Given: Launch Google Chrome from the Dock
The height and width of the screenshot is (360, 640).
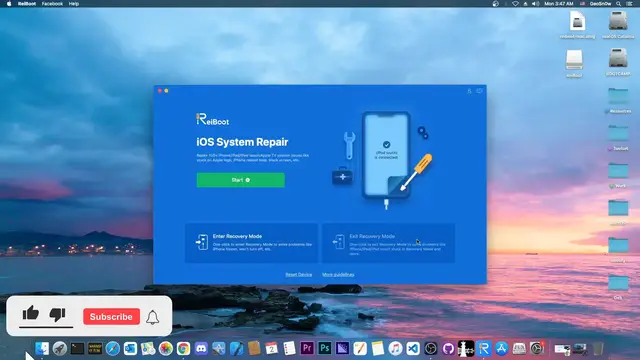Looking at the screenshot, I should click(184, 349).
